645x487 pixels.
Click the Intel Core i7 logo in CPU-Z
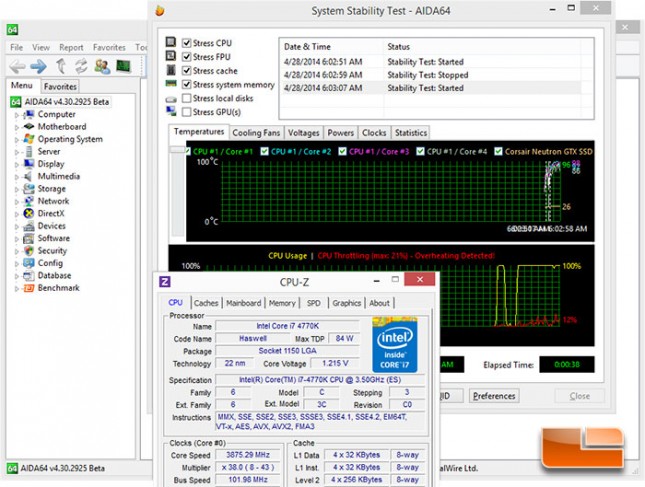[394, 344]
